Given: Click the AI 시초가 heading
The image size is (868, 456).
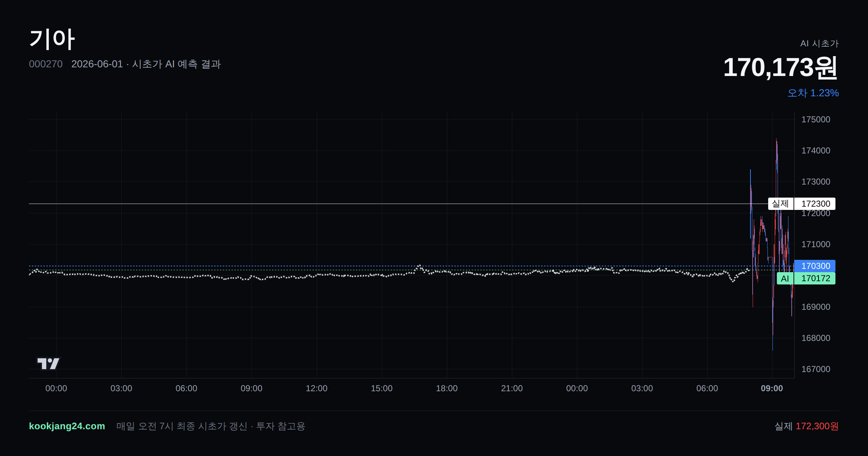Looking at the screenshot, I should click(x=819, y=43).
